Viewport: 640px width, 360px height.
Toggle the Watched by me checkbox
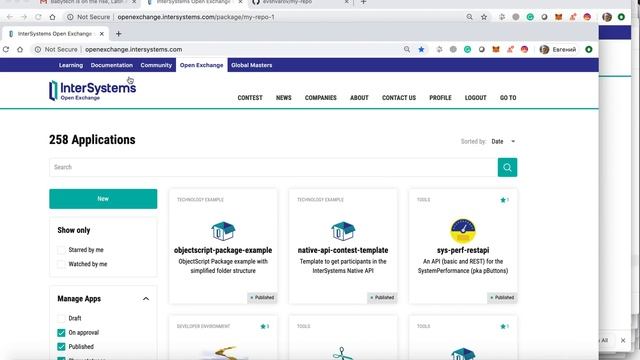pos(61,264)
